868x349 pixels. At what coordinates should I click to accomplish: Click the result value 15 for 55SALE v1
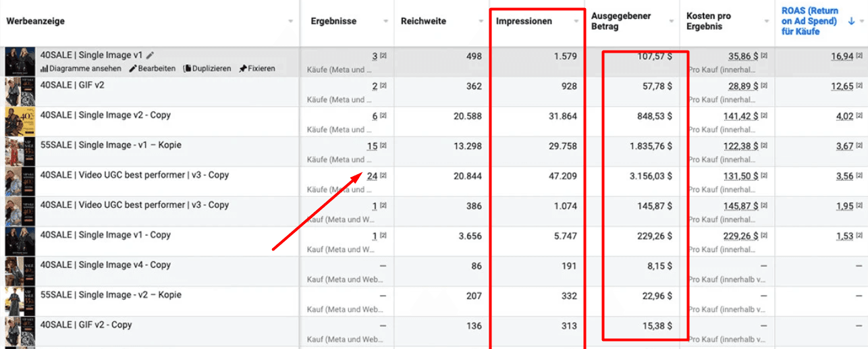coord(372,146)
